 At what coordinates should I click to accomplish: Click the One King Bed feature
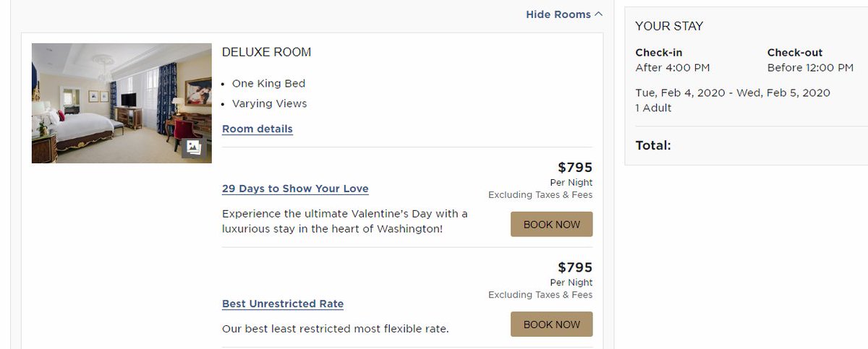click(x=268, y=83)
